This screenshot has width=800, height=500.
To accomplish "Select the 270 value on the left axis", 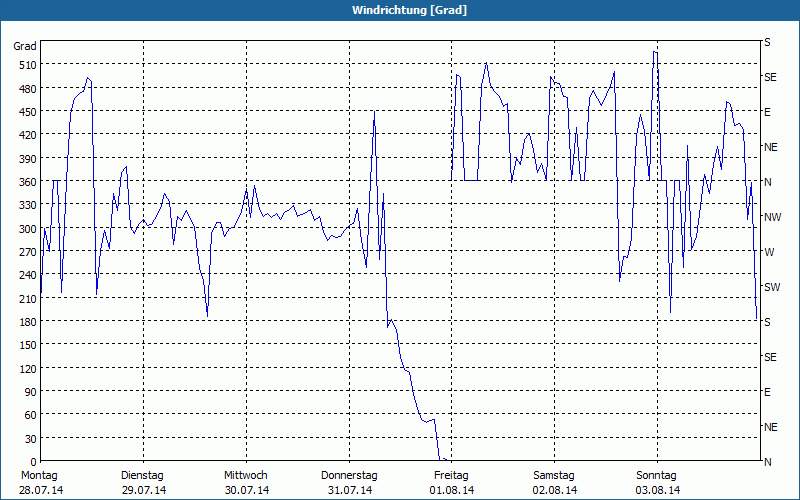I will pos(28,252).
